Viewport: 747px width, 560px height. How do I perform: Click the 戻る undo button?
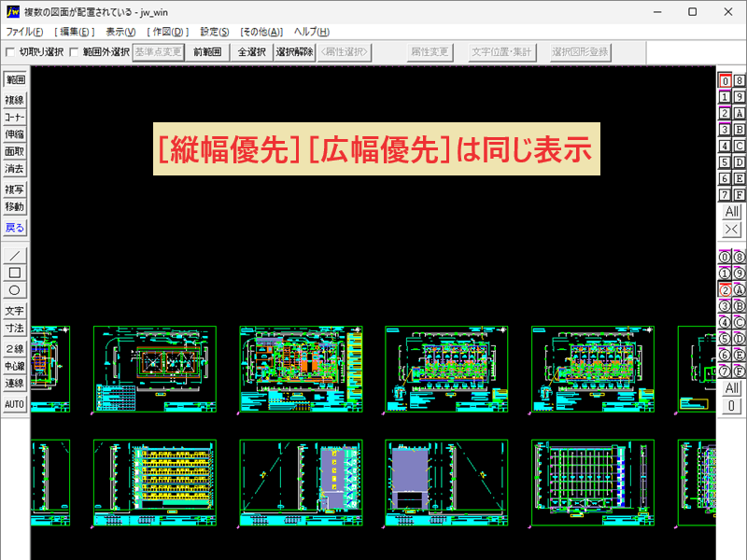coord(15,228)
